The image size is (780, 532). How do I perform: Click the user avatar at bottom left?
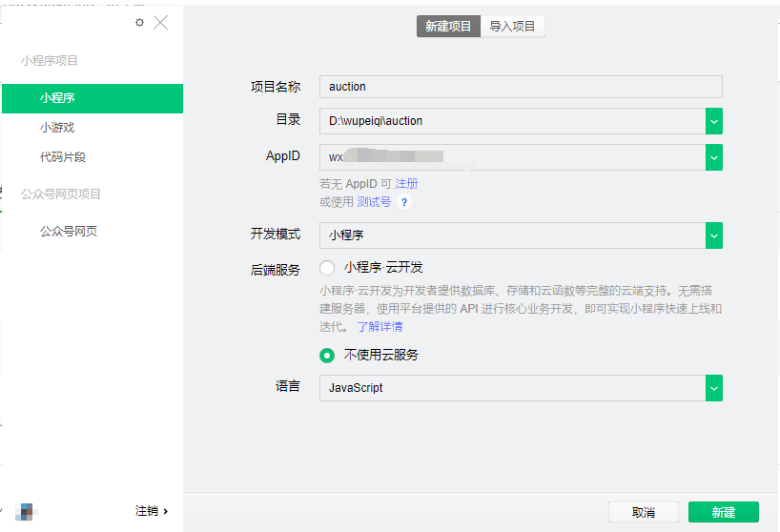[x=28, y=511]
